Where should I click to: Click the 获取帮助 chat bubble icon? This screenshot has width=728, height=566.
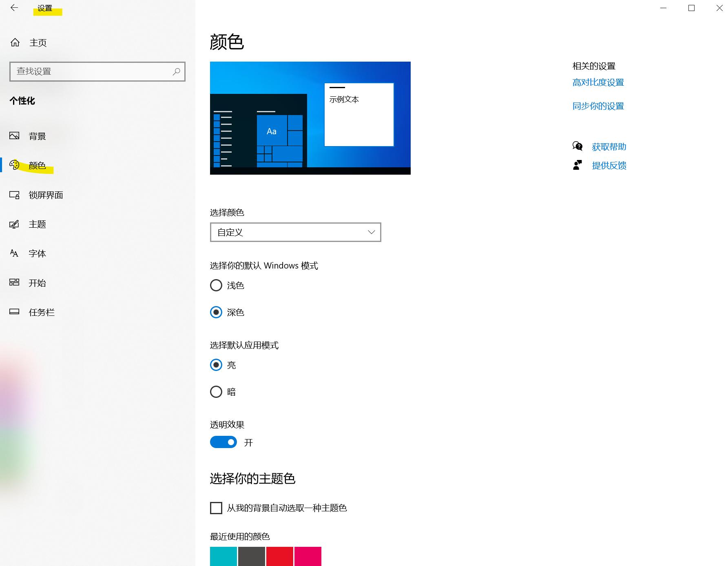(x=578, y=146)
